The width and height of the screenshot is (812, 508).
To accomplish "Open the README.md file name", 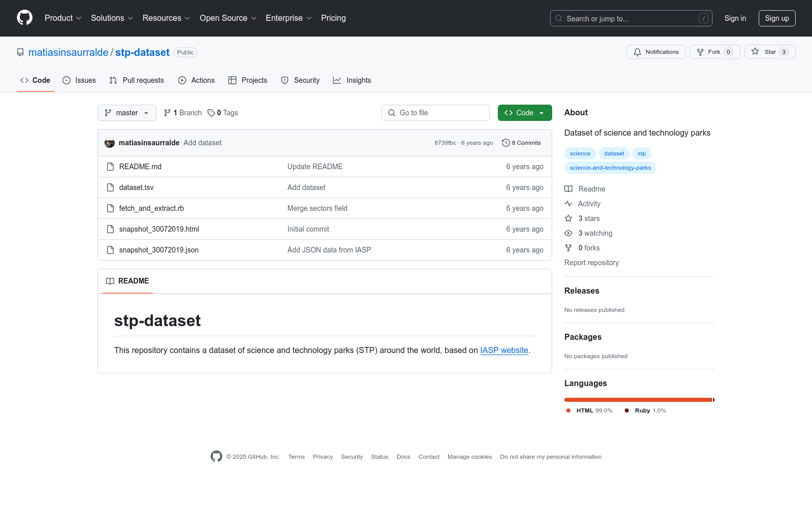I will (x=140, y=167).
